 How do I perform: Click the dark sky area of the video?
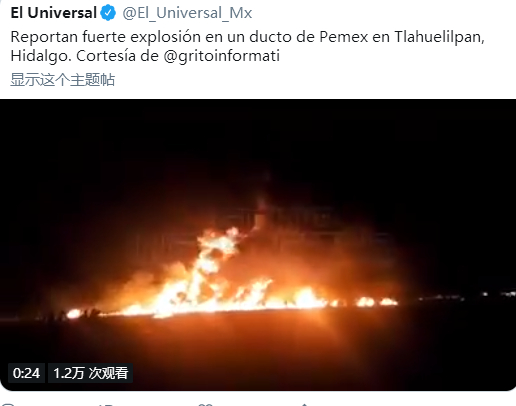click(258, 140)
